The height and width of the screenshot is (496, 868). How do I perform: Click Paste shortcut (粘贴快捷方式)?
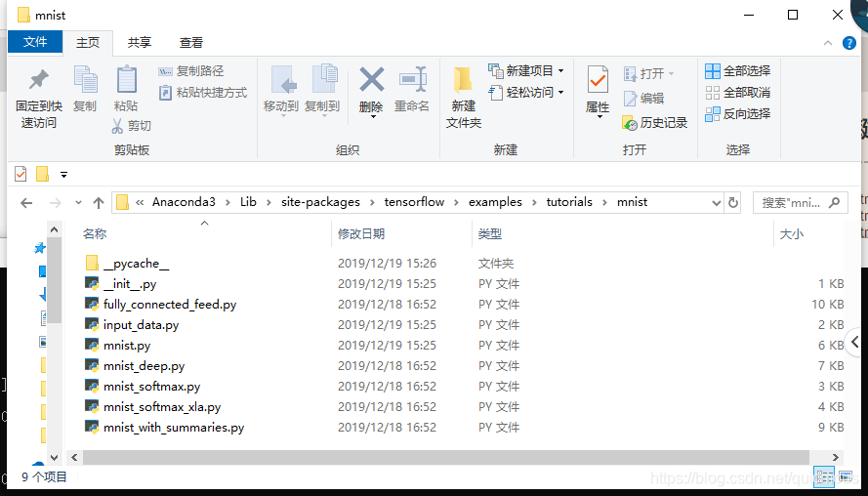click(x=203, y=93)
